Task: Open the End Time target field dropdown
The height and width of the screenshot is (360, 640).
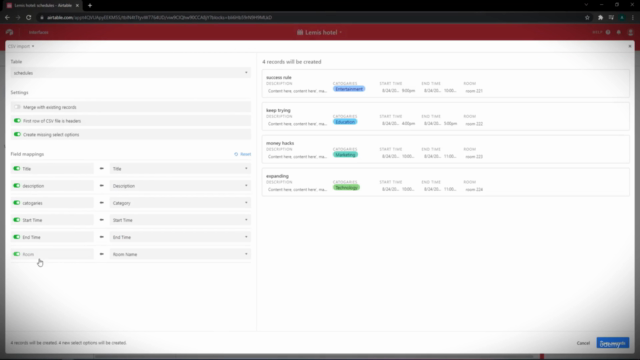Action: (180, 237)
